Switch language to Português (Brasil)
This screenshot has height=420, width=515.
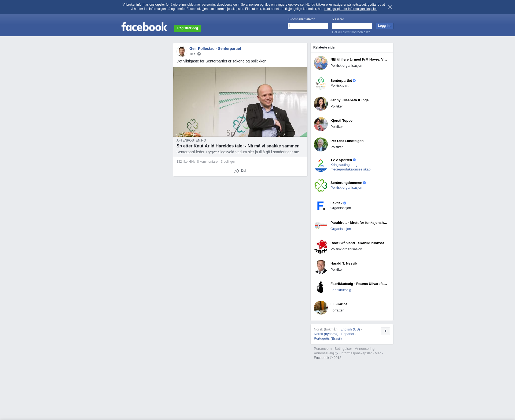[x=328, y=339]
